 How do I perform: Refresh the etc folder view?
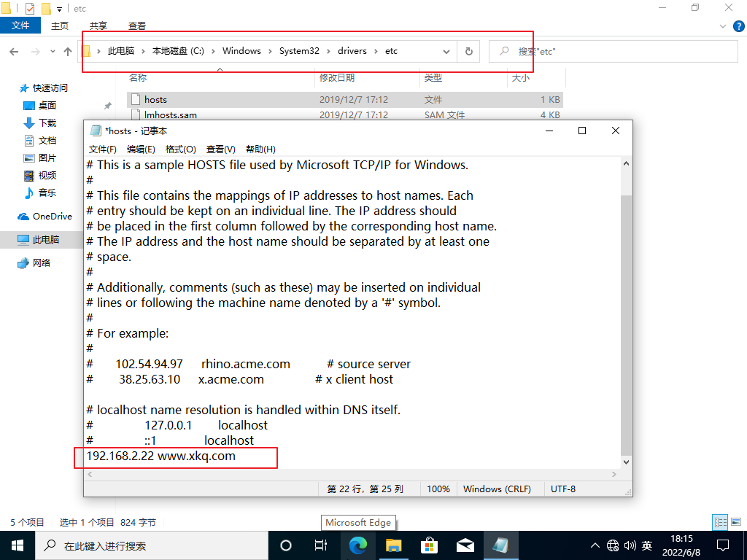click(x=469, y=52)
